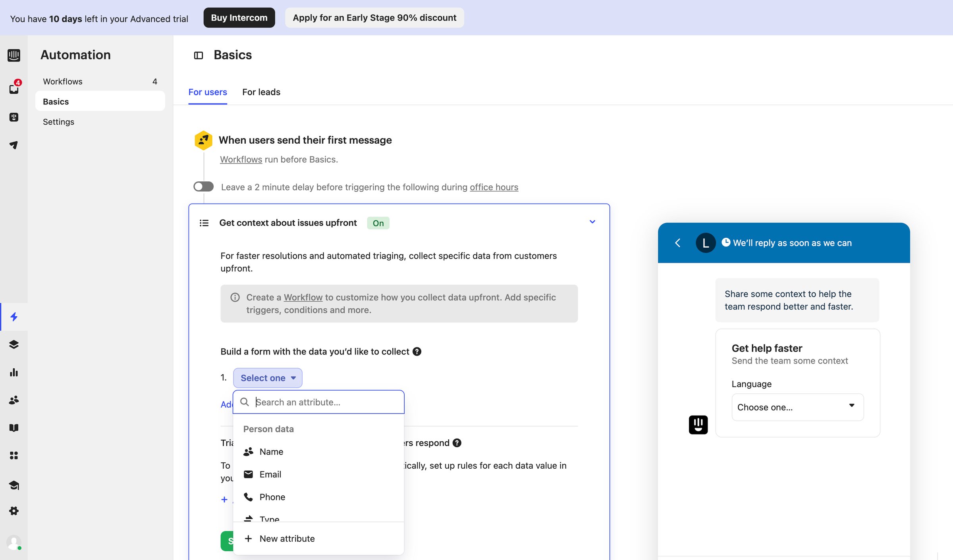Open the Contacts people sidebar icon
953x560 pixels.
tap(14, 400)
